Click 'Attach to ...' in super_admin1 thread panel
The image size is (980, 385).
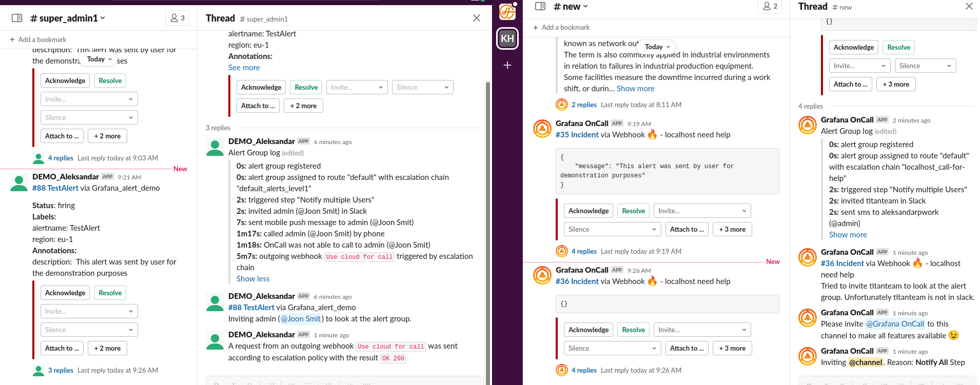point(258,106)
